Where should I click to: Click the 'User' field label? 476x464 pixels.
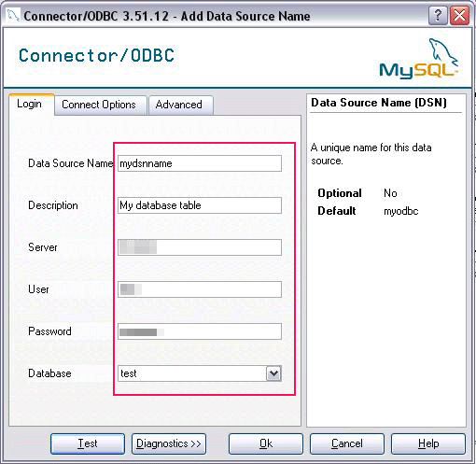pyautogui.click(x=38, y=289)
